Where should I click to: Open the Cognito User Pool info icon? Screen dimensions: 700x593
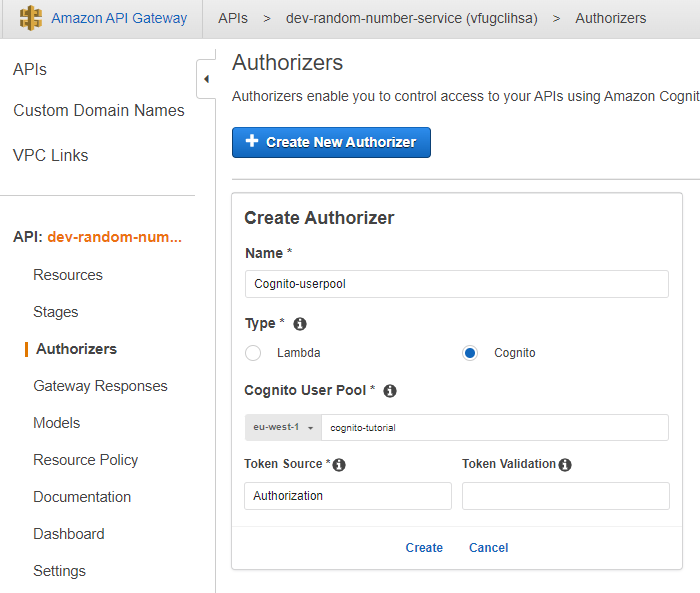[390, 391]
